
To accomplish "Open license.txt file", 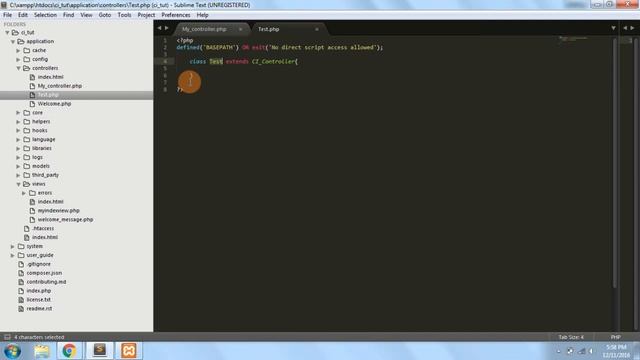I will tap(38, 300).
